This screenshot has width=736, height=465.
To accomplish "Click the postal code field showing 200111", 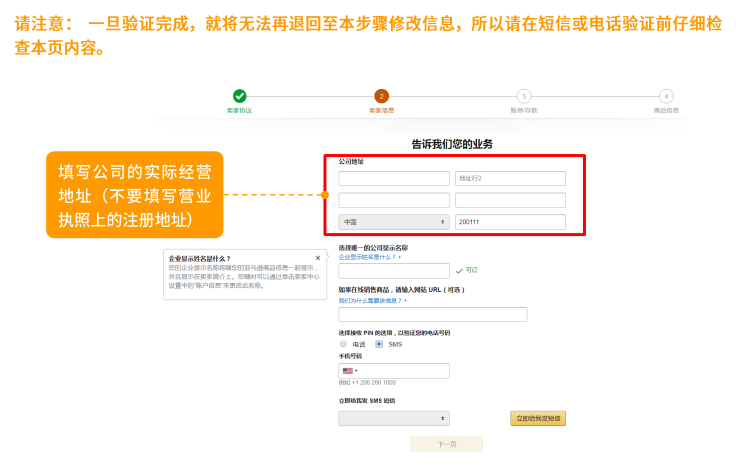I will pos(510,222).
